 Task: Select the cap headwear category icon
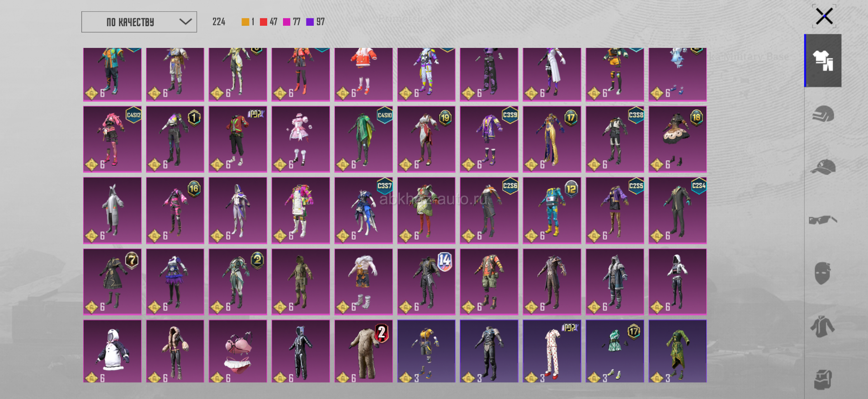(823, 167)
